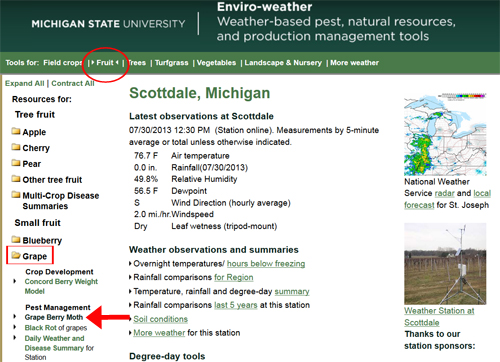500x362 pixels.
Task: Select the Fruit tools menu
Action: pos(105,63)
